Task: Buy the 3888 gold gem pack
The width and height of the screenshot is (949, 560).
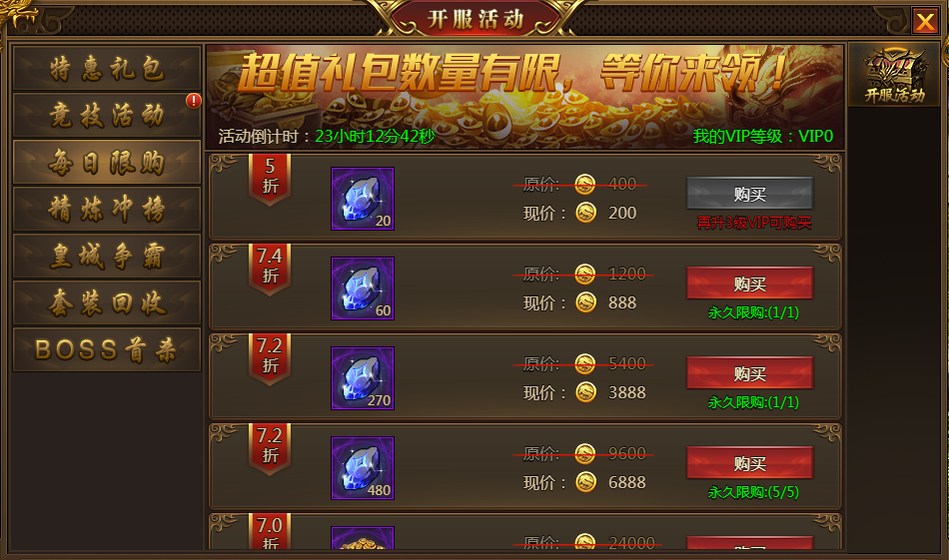Action: click(x=750, y=373)
